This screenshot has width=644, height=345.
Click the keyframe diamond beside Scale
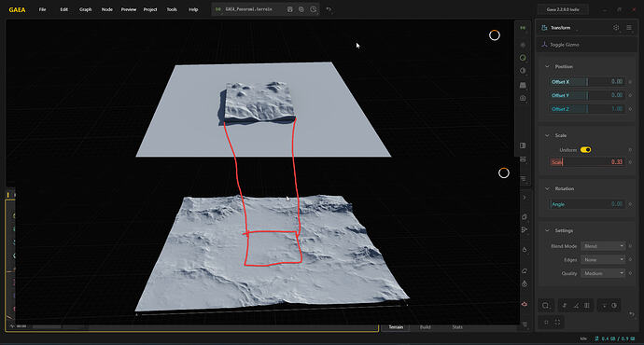pyautogui.click(x=630, y=162)
